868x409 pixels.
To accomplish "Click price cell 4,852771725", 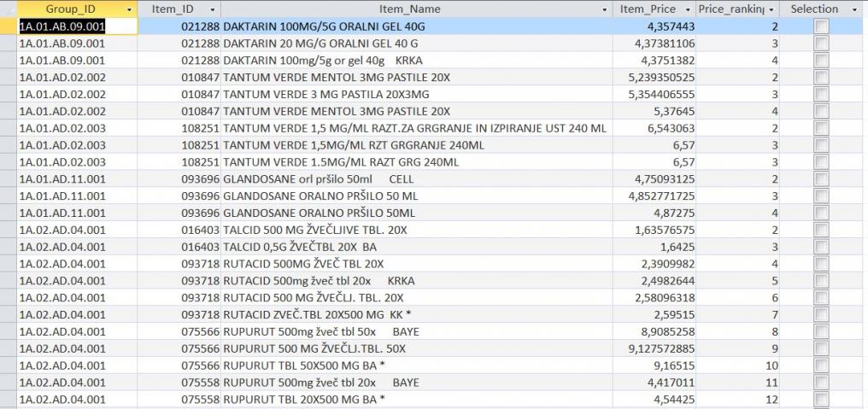I will pyautogui.click(x=654, y=196).
